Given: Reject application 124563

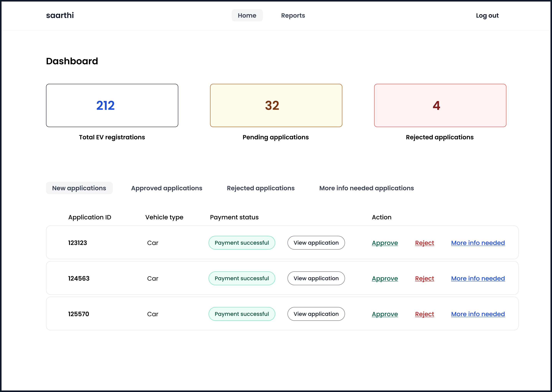Looking at the screenshot, I should click(424, 278).
